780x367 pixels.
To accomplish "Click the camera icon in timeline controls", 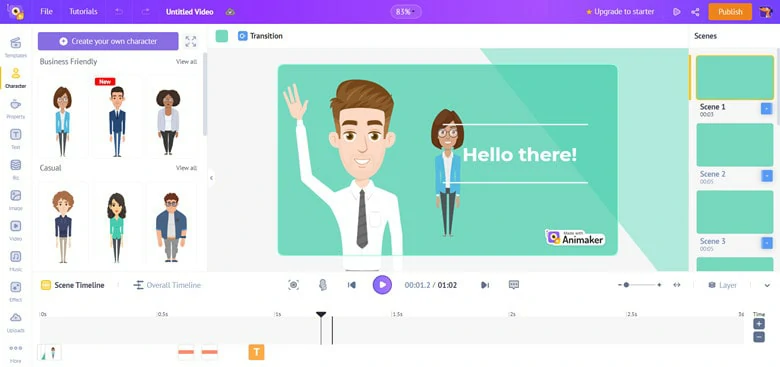I will [293, 285].
